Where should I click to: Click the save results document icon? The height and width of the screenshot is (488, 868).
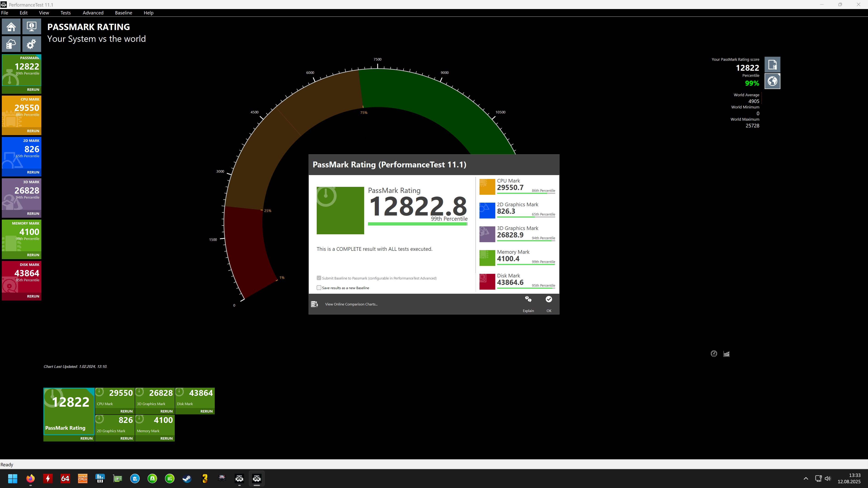point(772,64)
